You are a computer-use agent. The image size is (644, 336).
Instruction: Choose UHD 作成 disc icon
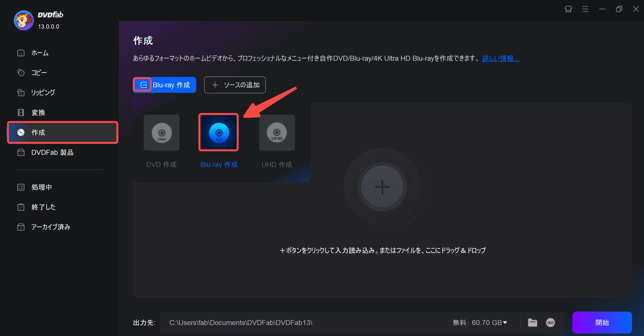point(277,133)
